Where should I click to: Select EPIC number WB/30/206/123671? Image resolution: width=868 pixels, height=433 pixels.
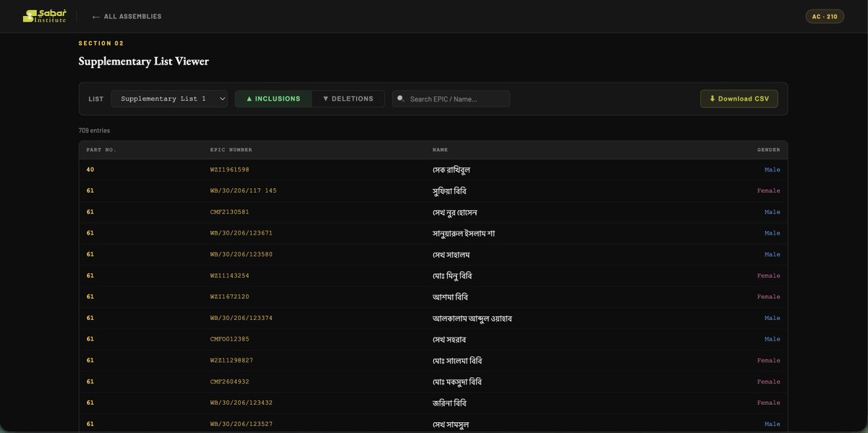pos(241,233)
